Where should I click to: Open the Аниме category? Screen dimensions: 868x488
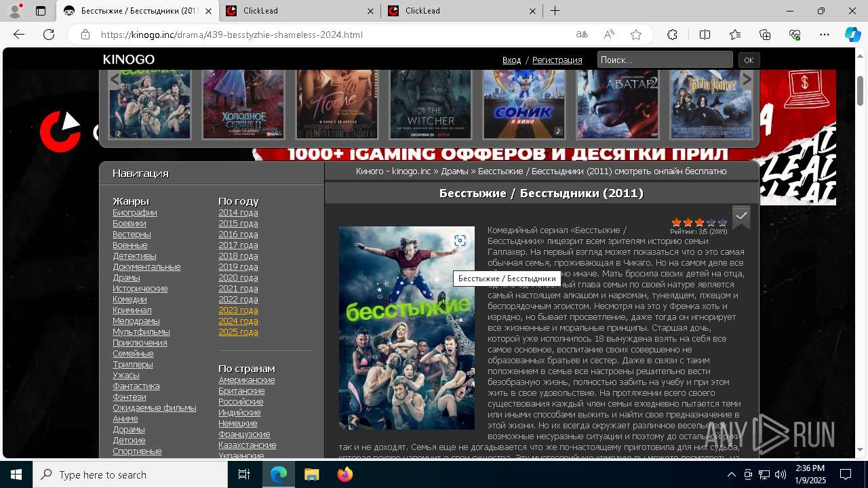(125, 419)
